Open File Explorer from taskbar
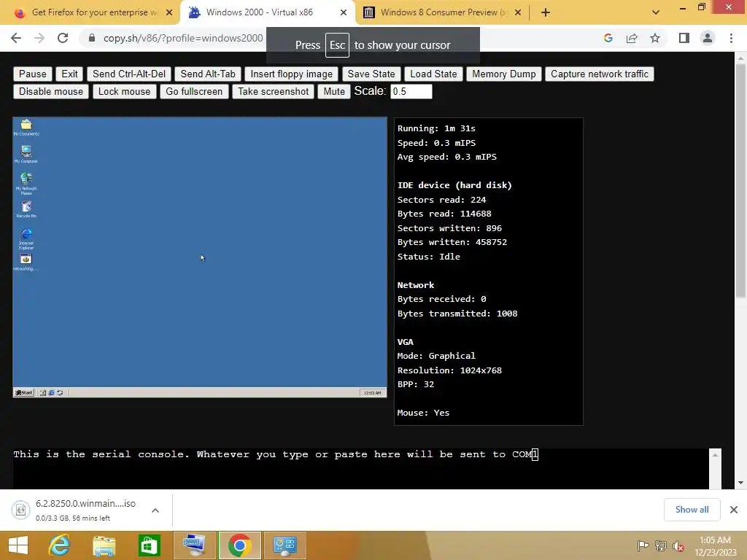Screen dimensions: 747x560 click(x=104, y=545)
